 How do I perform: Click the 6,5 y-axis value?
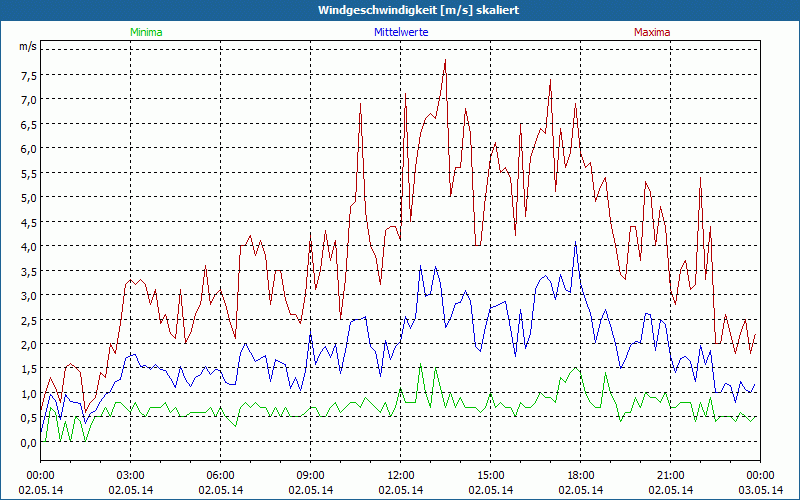pos(29,124)
